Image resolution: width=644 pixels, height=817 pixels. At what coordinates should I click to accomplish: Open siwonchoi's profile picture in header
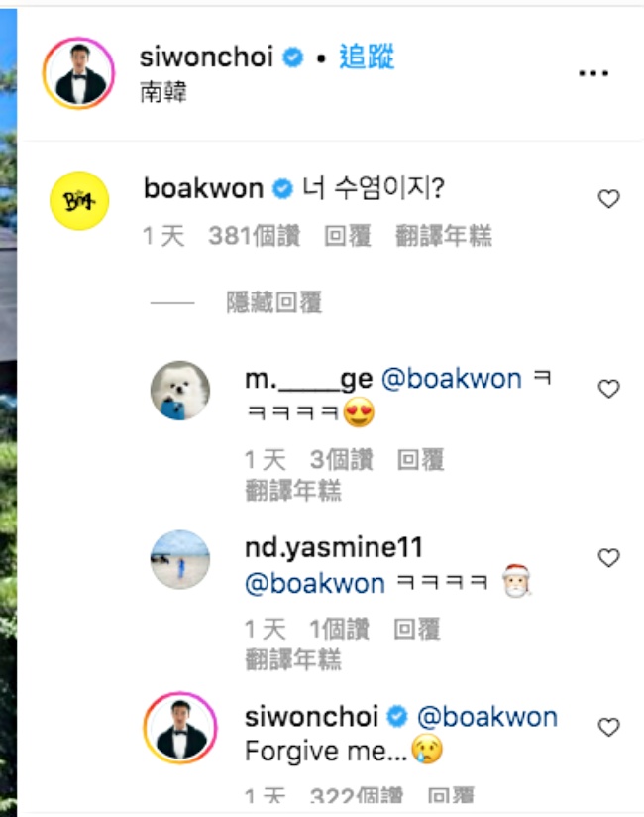(78, 73)
